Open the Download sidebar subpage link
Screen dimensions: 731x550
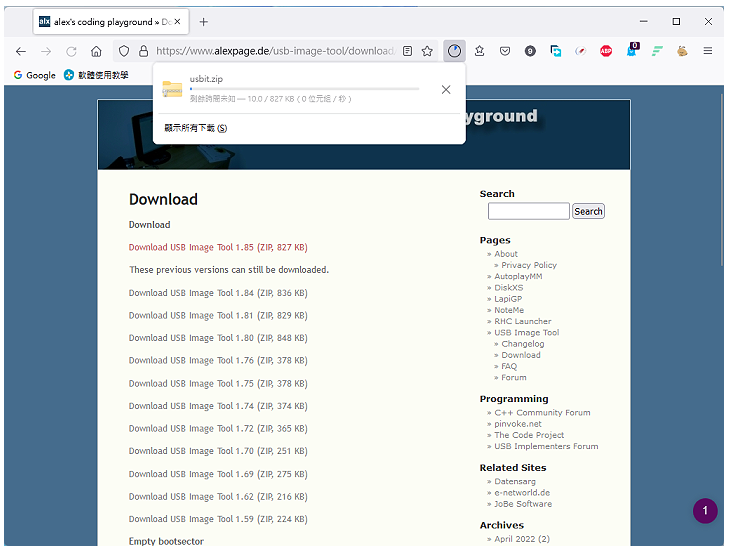(x=521, y=355)
